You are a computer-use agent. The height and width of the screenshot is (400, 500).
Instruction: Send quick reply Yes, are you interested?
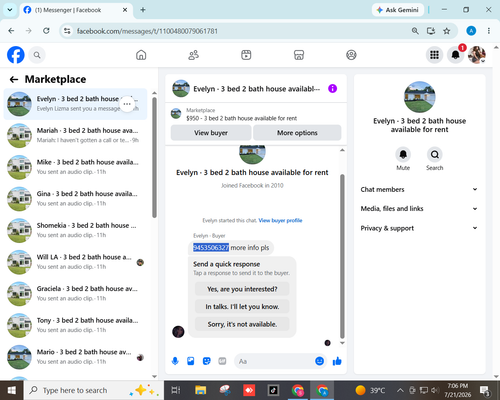[x=242, y=289]
